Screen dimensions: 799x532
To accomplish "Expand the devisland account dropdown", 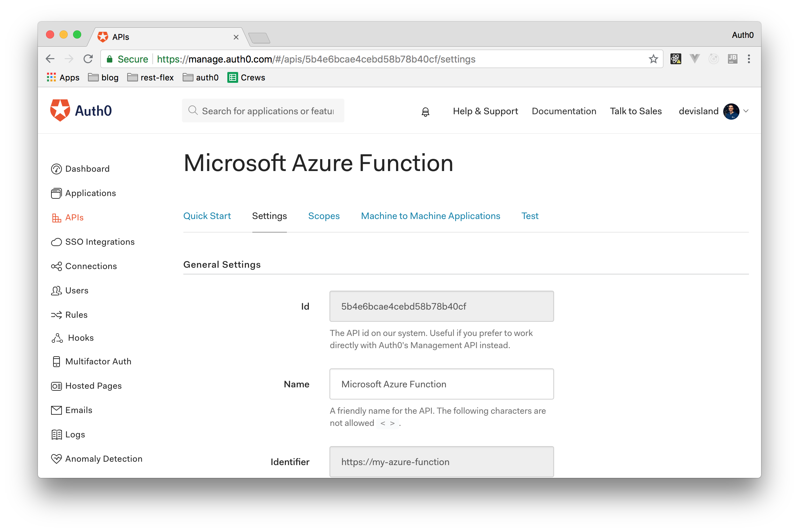I will point(746,111).
